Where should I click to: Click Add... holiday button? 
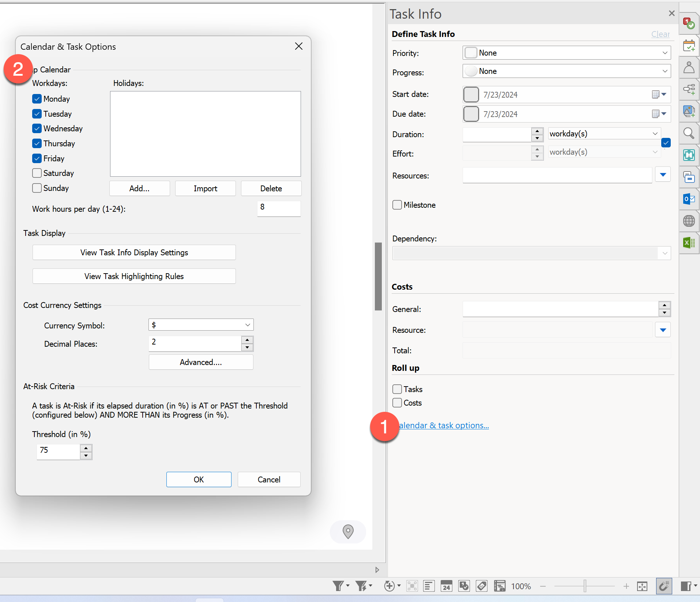[139, 188]
